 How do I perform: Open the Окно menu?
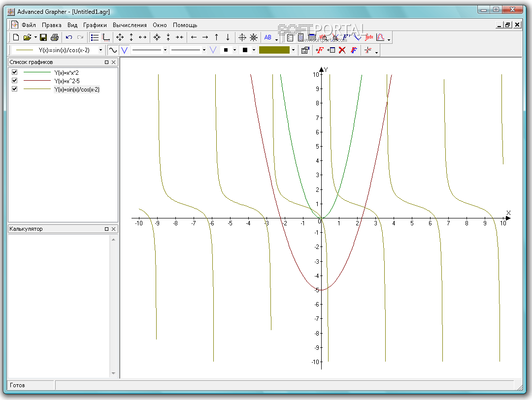[x=160, y=25]
